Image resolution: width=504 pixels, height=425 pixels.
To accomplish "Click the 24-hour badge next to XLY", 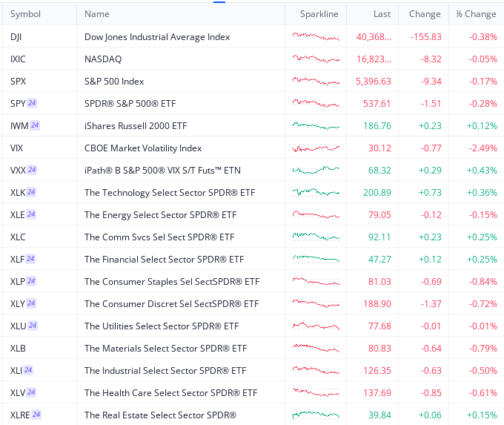I will point(31,303).
